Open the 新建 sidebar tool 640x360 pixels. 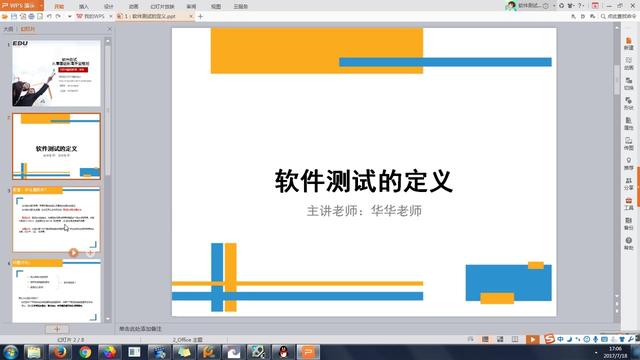(629, 43)
